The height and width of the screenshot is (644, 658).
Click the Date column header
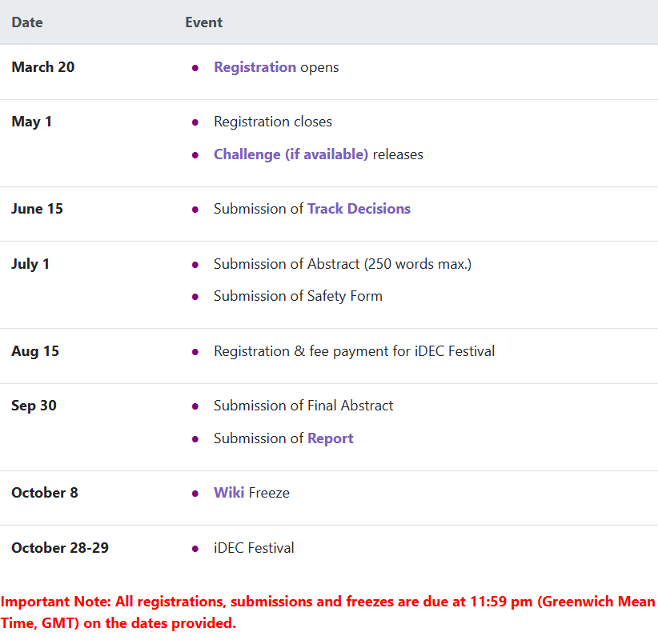pyautogui.click(x=27, y=22)
